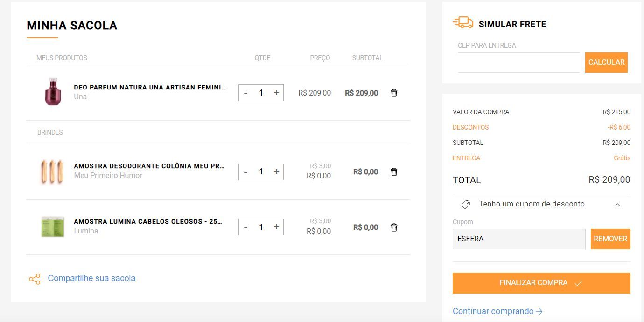Image resolution: width=644 pixels, height=322 pixels.
Task: Click the ENTREGA label
Action: (x=466, y=158)
